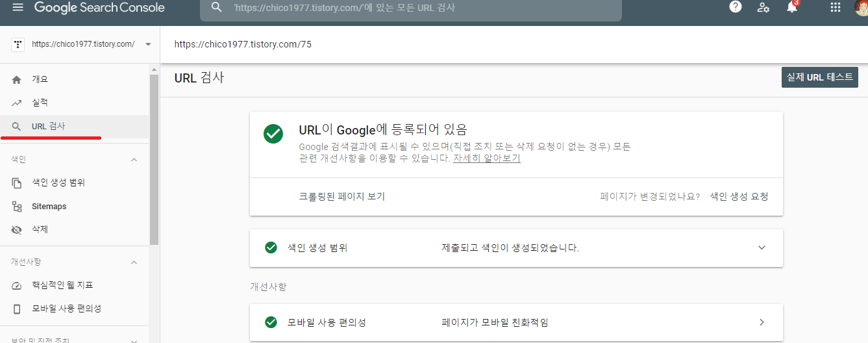Click 크롤링된 페이지 보기
The height and width of the screenshot is (343, 868).
(x=342, y=196)
